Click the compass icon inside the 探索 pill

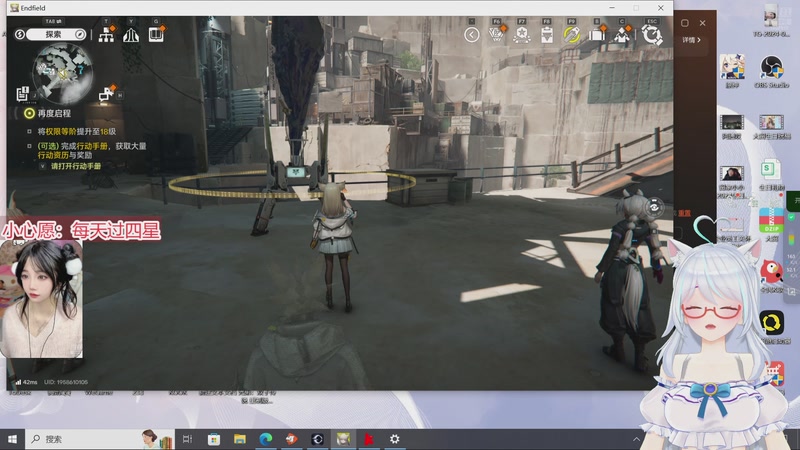click(80, 34)
